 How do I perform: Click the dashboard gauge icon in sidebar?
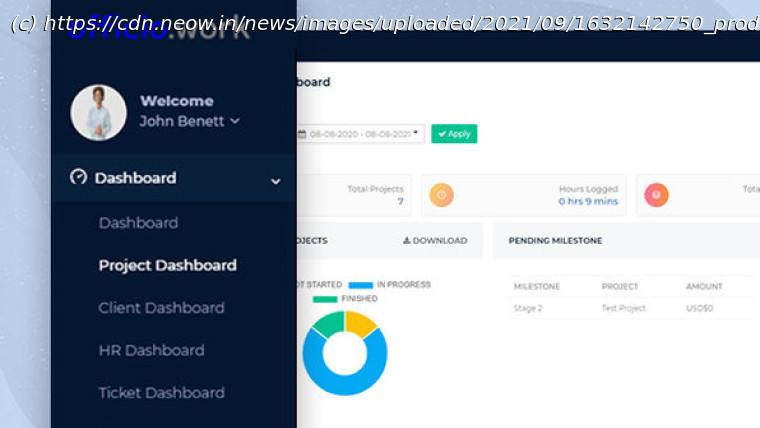[x=78, y=177]
